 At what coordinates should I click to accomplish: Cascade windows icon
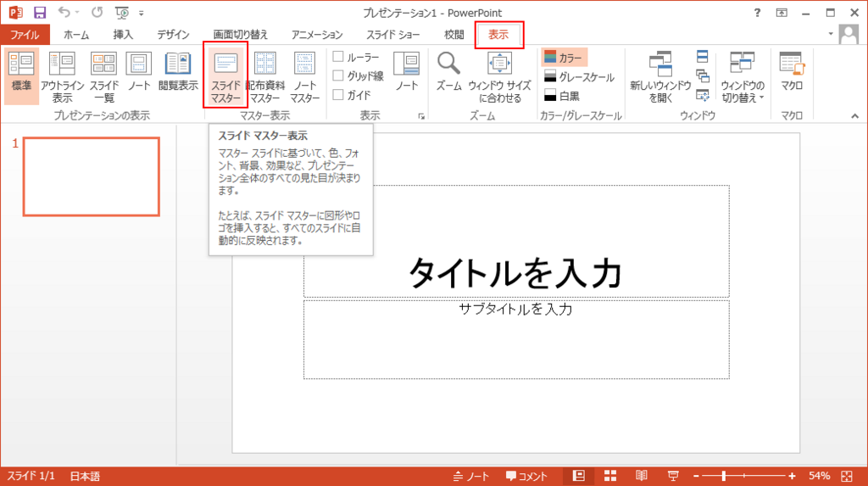point(703,76)
